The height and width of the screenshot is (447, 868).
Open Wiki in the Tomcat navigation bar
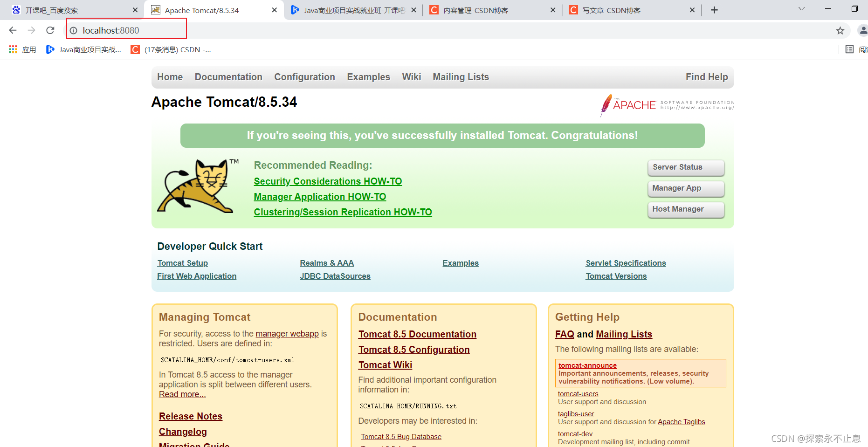(x=412, y=77)
